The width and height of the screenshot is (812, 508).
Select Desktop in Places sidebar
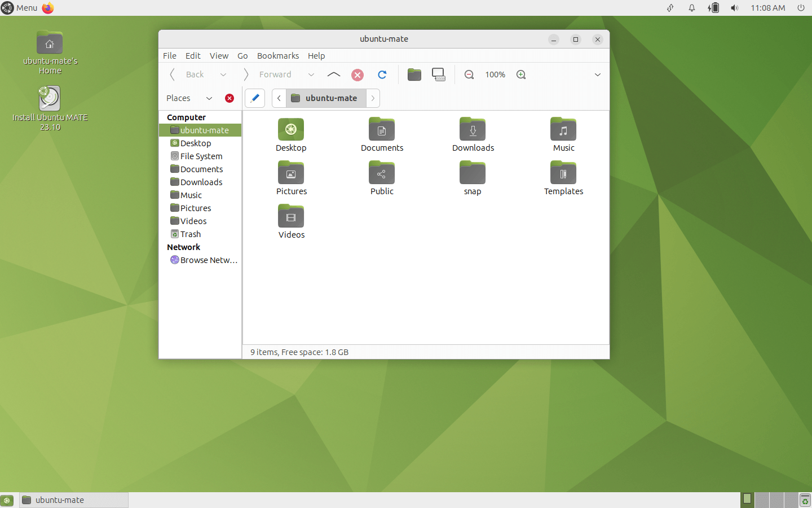point(200,143)
